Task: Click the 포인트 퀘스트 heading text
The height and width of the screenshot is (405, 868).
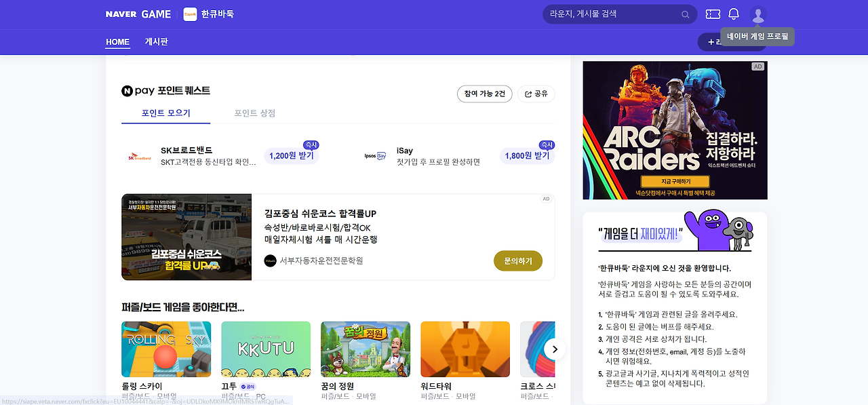Action: 184,91
